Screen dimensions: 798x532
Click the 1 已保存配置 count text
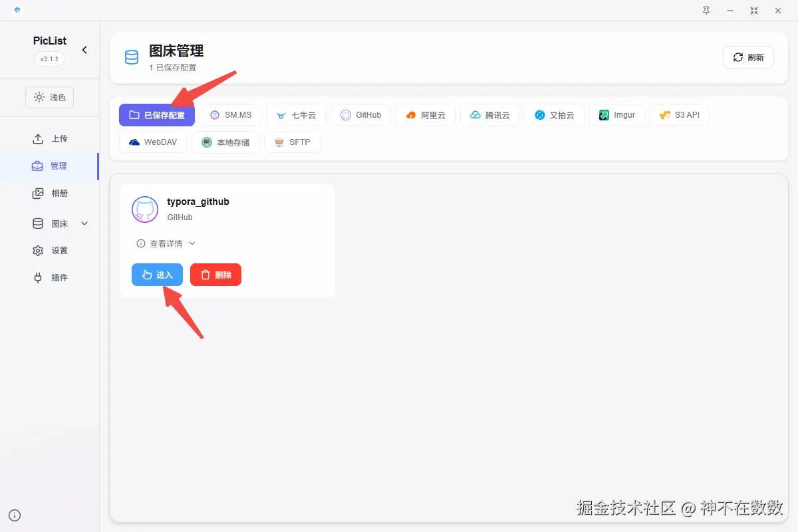[172, 68]
